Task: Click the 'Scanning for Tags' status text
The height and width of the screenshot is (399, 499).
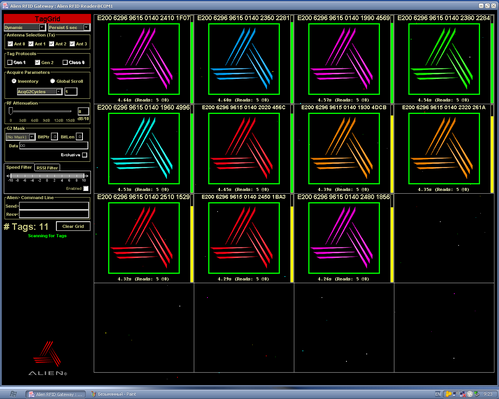Action: coord(47,236)
